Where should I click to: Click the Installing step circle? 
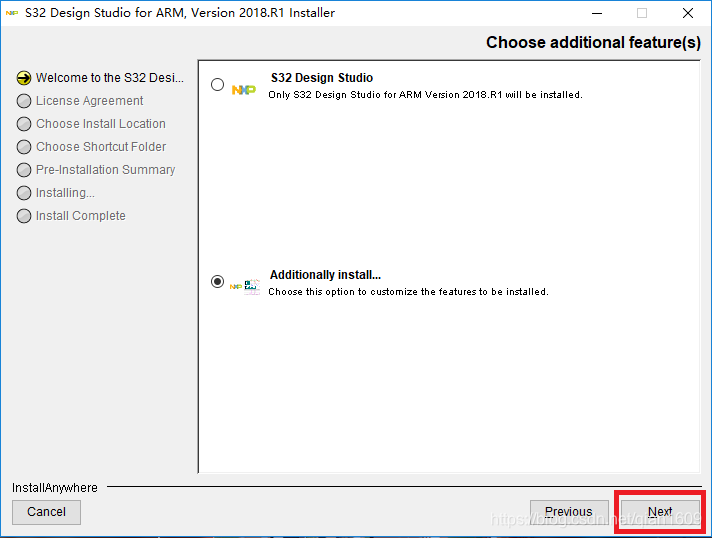click(x=24, y=193)
